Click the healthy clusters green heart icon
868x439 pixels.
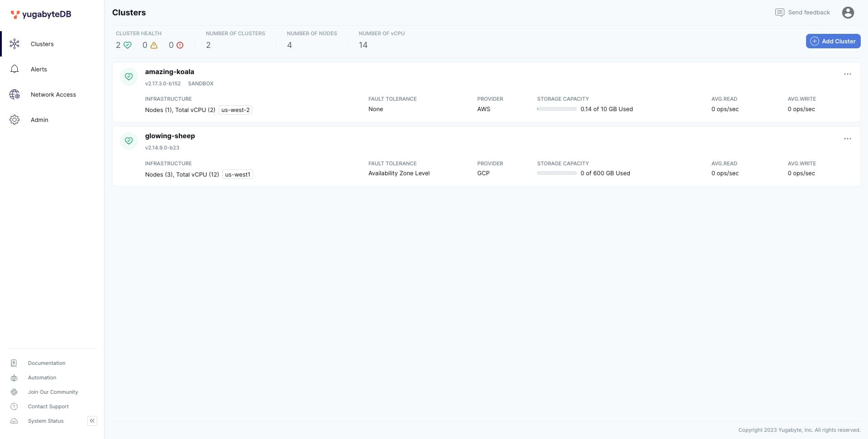click(x=127, y=45)
